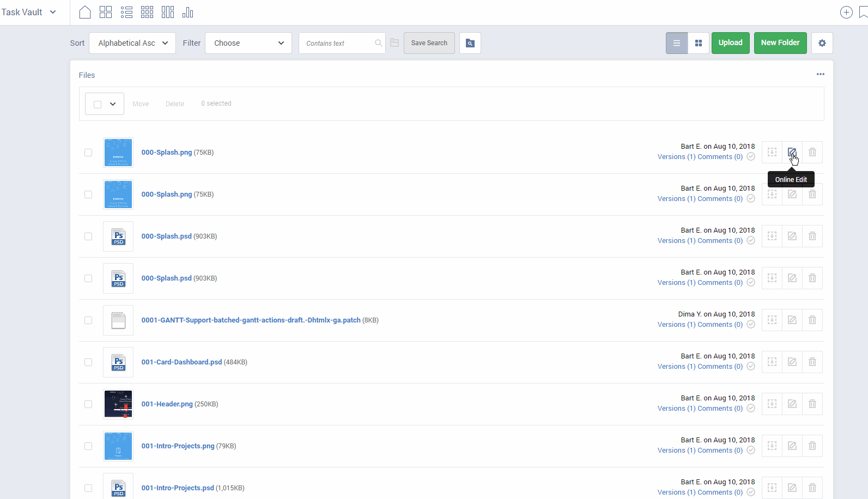The width and height of the screenshot is (868, 499).
Task: Click the home icon in top navigation
Action: [85, 12]
